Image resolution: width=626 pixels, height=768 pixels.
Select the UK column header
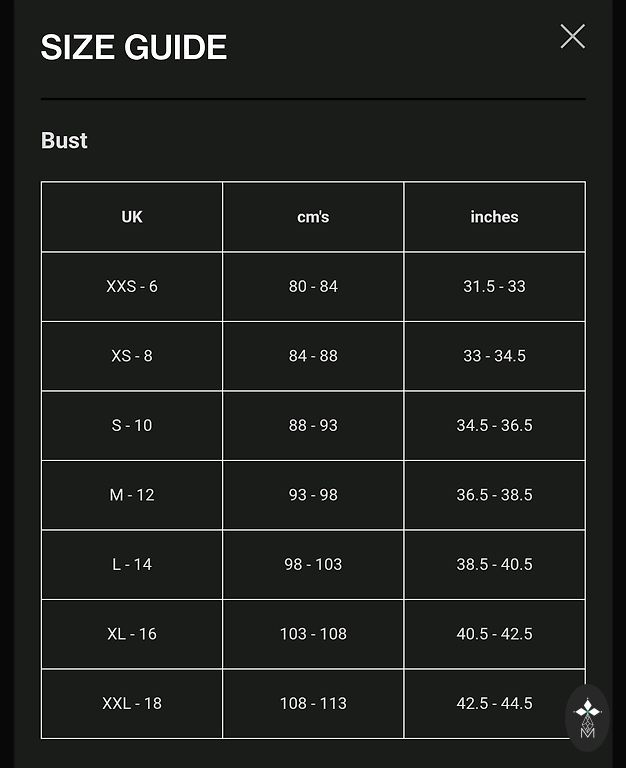132,217
